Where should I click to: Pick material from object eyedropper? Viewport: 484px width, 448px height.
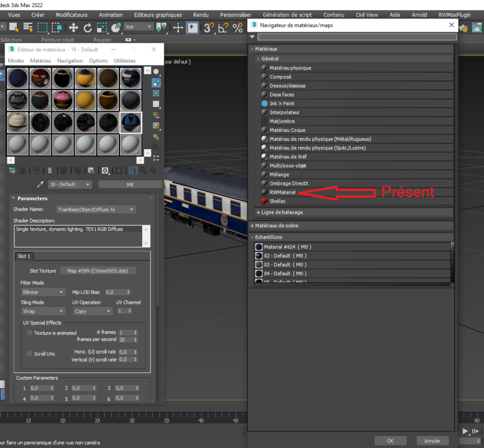pyautogui.click(x=40, y=185)
